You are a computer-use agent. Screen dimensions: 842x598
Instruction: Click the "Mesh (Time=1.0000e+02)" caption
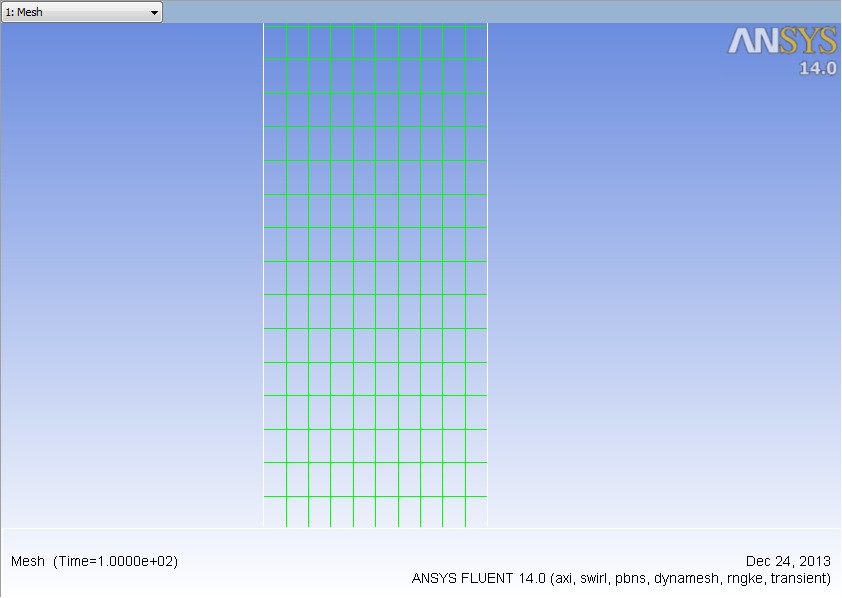(94, 561)
